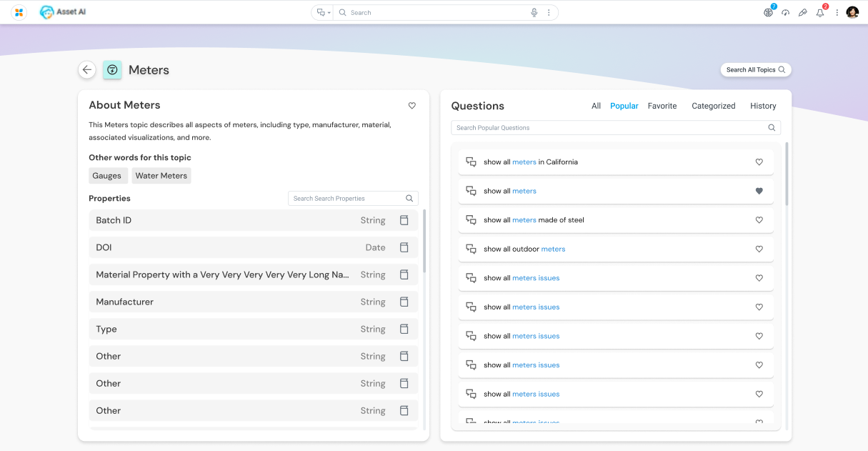Click the copy icon on Manufacturer row
Image resolution: width=868 pixels, height=451 pixels.
404,302
